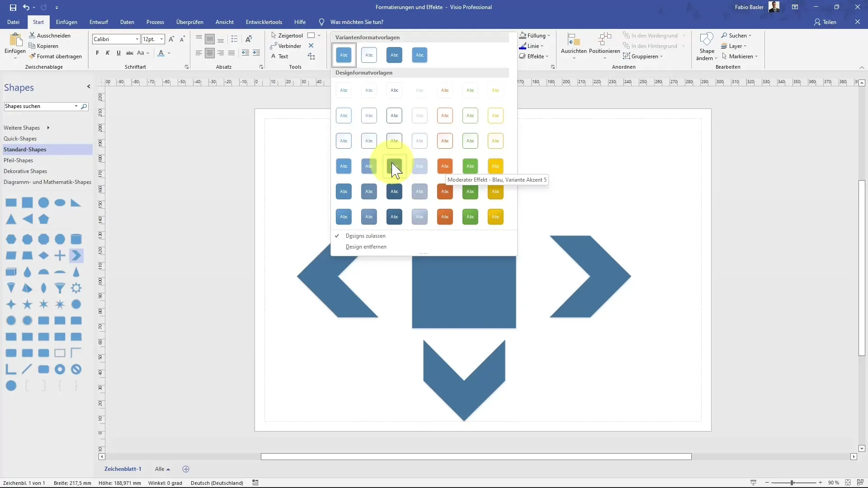Open bullet list formatting icon
This screenshot has height=488, width=868.
[234, 39]
